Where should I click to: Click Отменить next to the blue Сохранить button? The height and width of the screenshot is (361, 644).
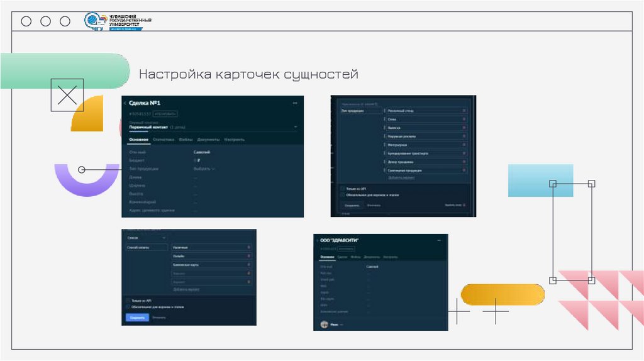click(x=159, y=318)
